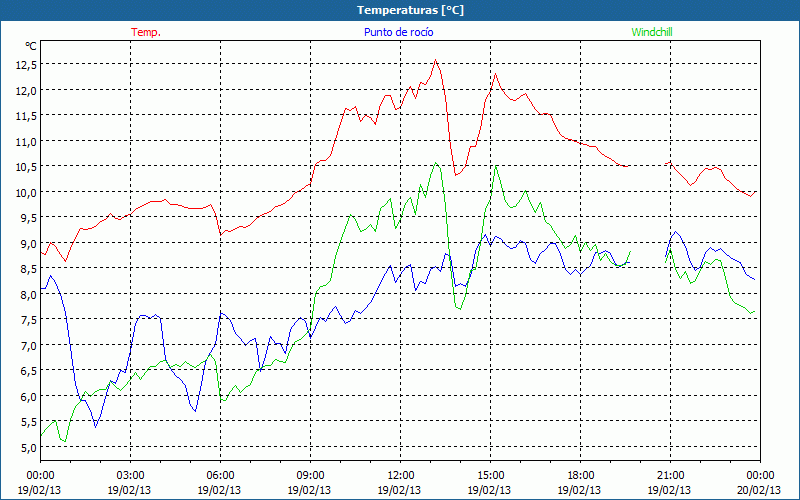Viewport: 800px width, 500px height.
Task: Select the red 'Temp.' legend label
Action: pos(146,32)
